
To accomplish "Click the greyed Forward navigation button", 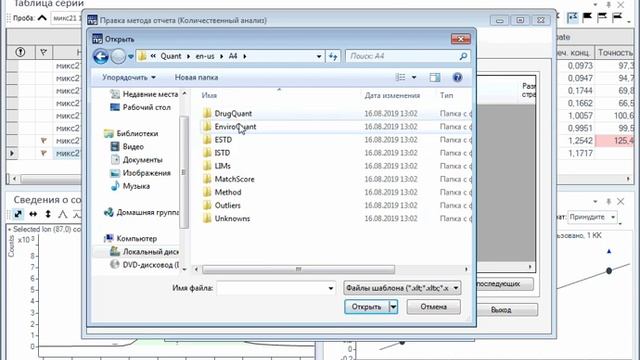I will point(118,56).
